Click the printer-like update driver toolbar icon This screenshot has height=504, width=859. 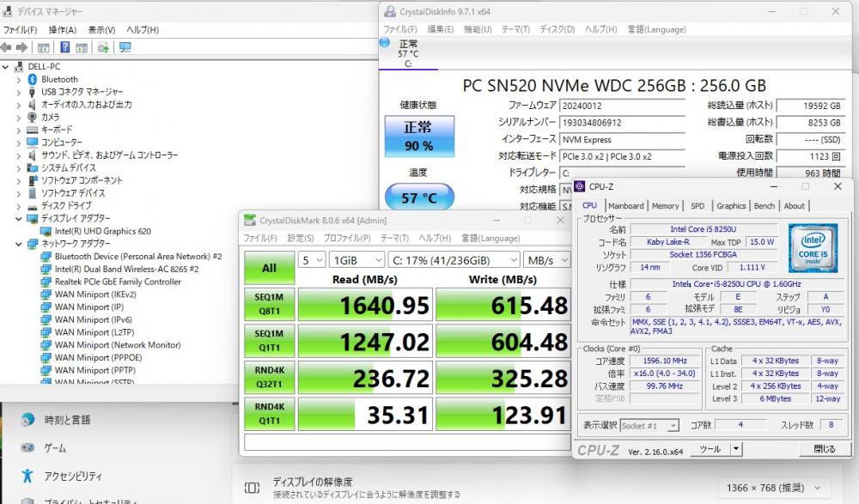click(x=103, y=48)
